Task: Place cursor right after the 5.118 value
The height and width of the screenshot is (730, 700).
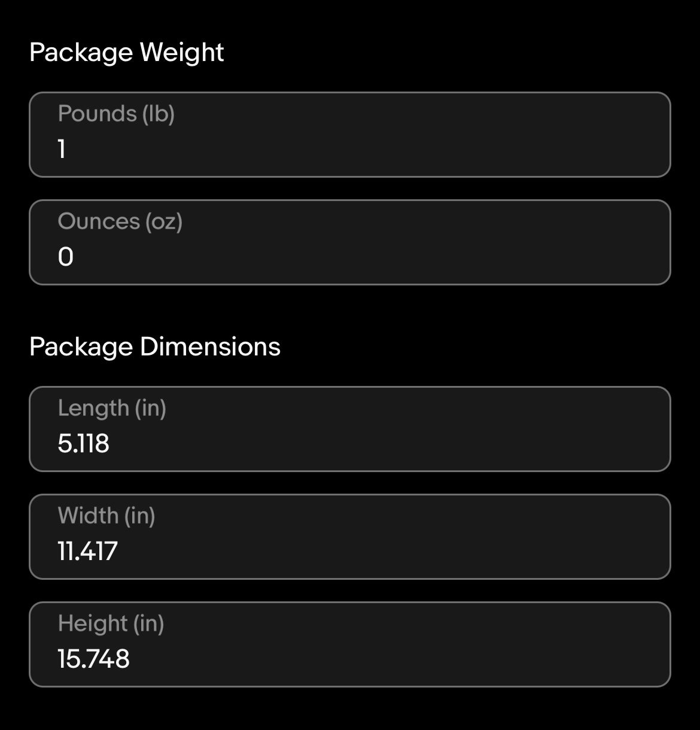Action: tap(111, 443)
